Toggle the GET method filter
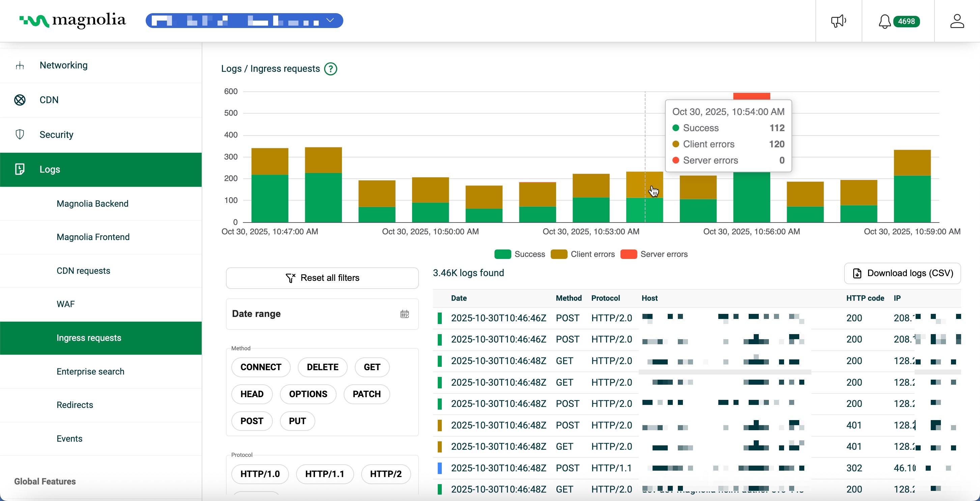Viewport: 980px width, 501px height. (372, 367)
